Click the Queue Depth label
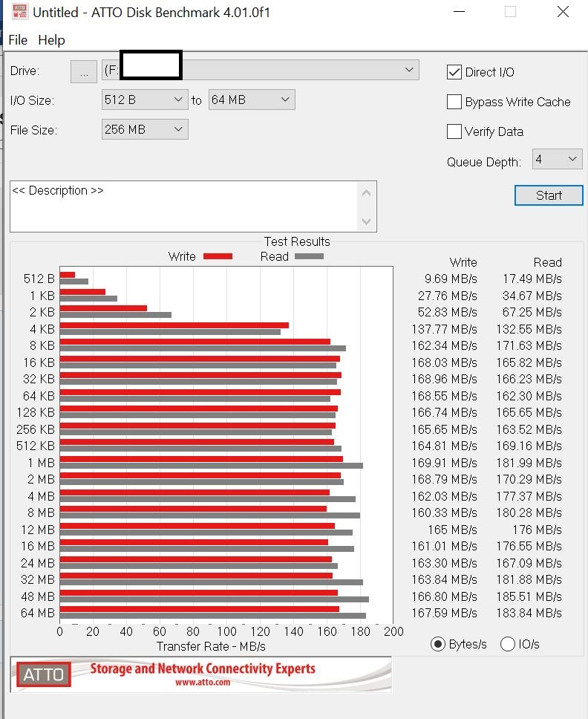588x719 pixels. (484, 163)
